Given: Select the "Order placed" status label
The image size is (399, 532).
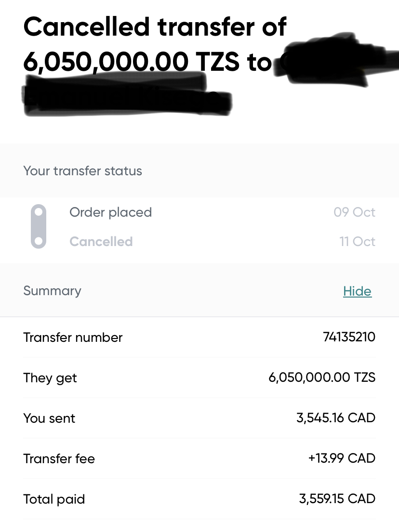Looking at the screenshot, I should (110, 212).
